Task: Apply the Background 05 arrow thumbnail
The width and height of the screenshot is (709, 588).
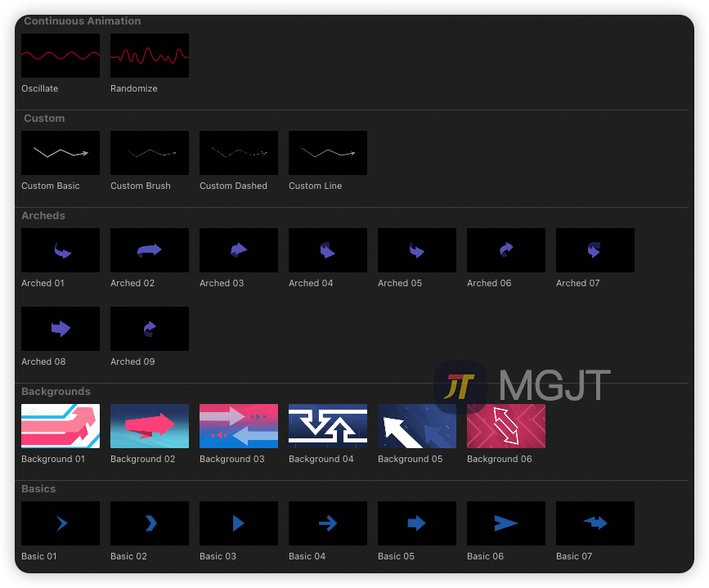Action: click(417, 426)
